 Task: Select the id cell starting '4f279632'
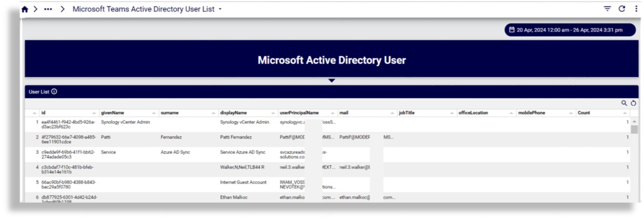(x=68, y=140)
